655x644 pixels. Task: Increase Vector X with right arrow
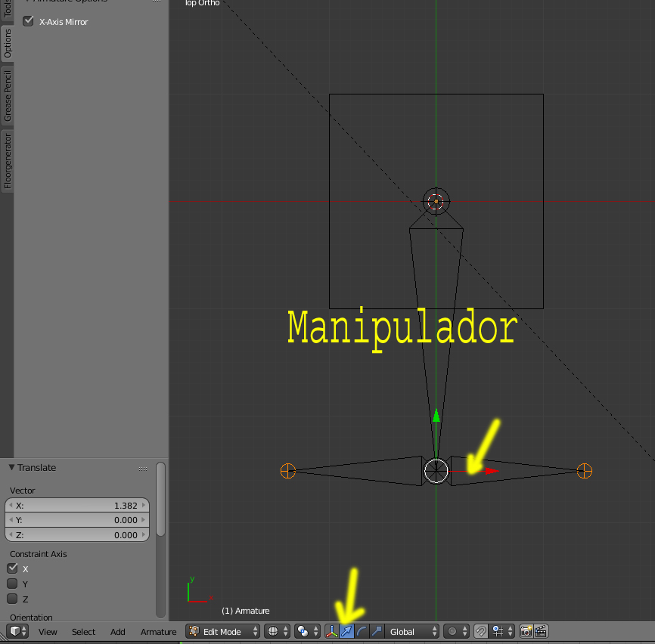[x=144, y=505]
